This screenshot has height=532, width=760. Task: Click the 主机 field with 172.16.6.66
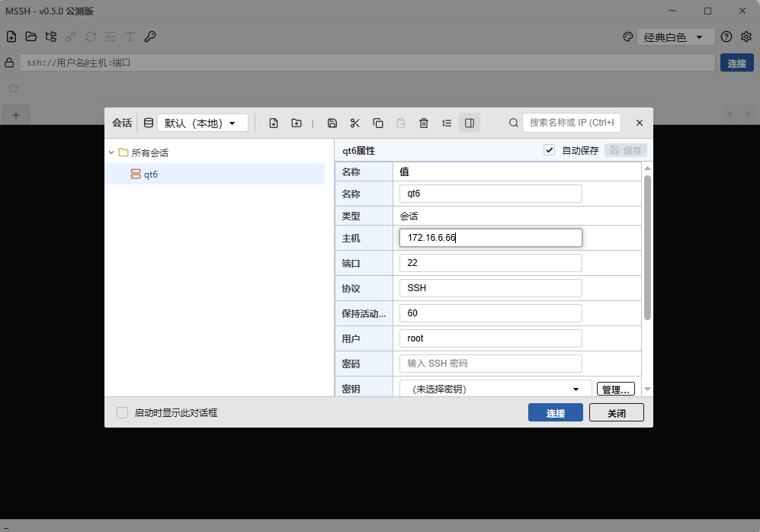coord(490,237)
